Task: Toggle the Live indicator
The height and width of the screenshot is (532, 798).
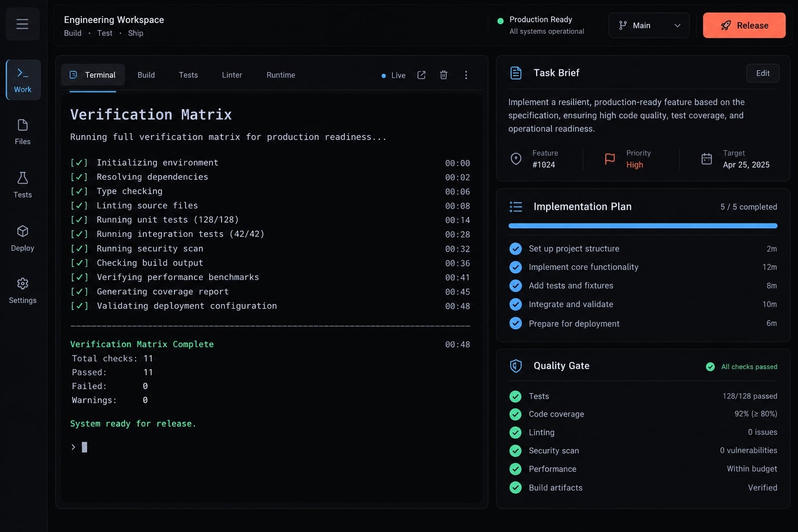Action: (393, 75)
